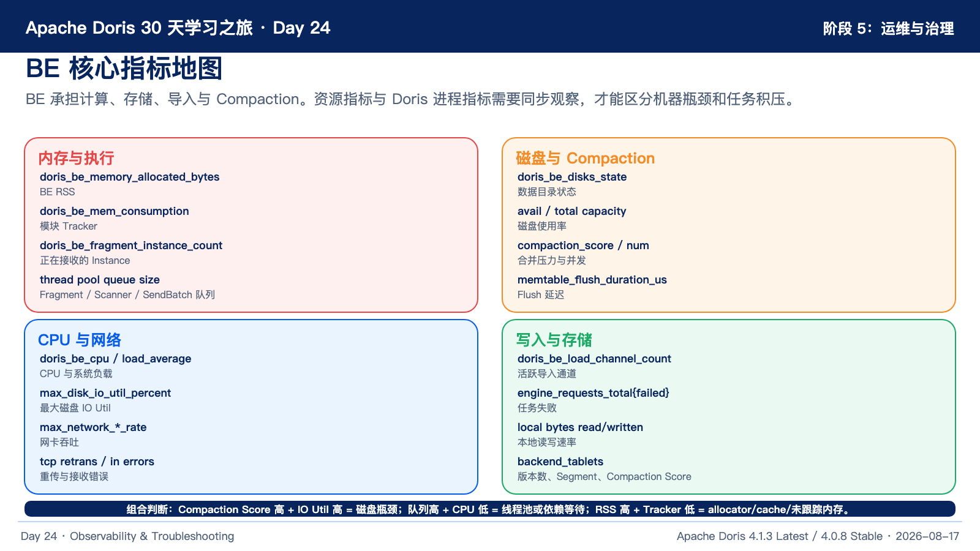This screenshot has width=980, height=551.
Task: Select "doris_be_cpu / load_average" metric
Action: (x=115, y=359)
